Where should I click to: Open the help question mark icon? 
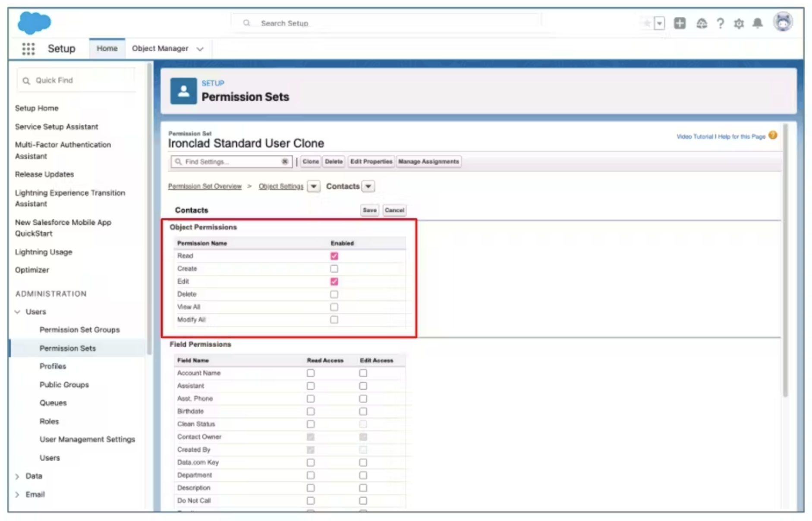point(720,23)
